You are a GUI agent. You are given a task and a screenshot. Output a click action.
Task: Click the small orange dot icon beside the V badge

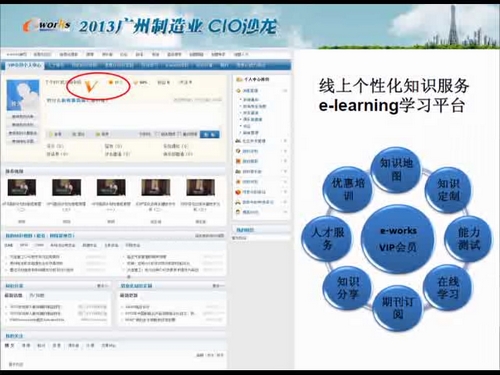[x=111, y=82]
